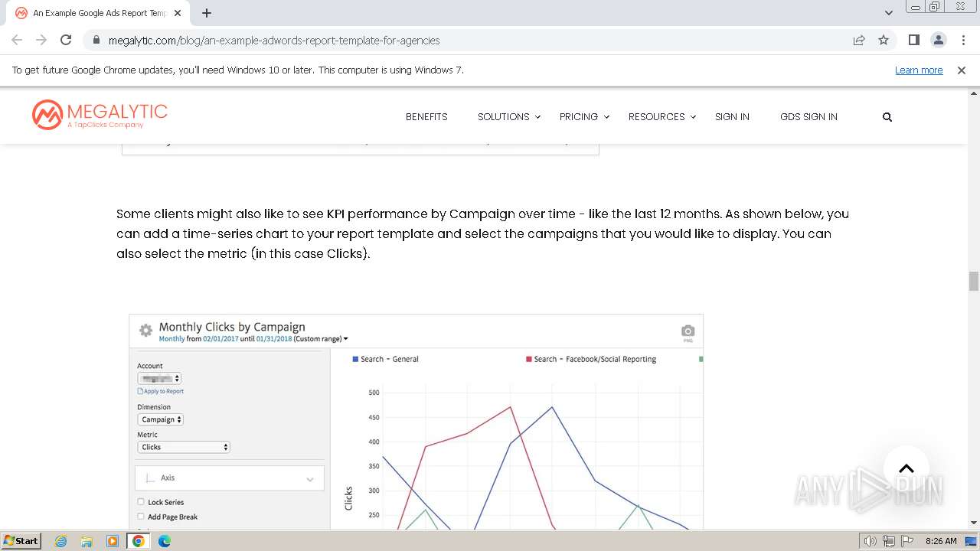Click the browser forward arrow
The height and width of the screenshot is (551, 980).
pos(41,40)
